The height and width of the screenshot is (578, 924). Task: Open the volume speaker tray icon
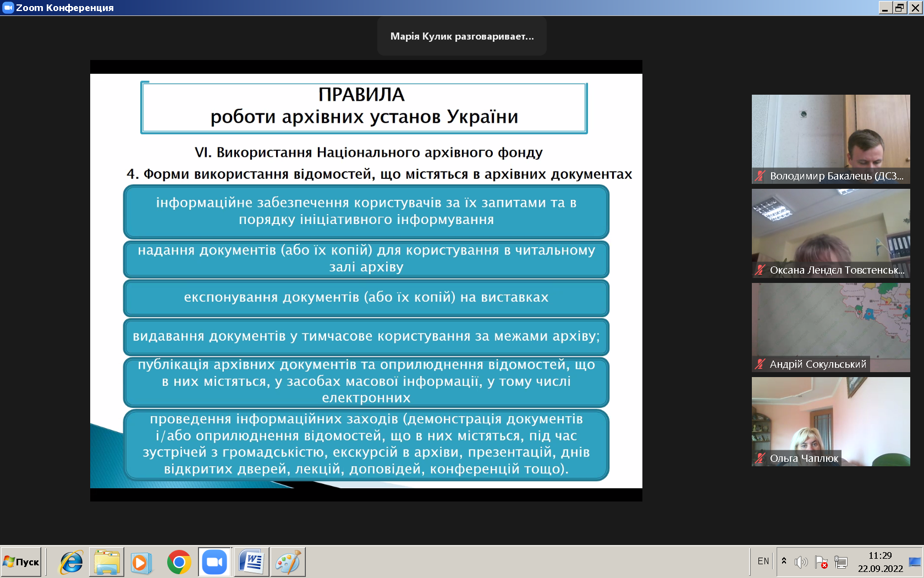pos(801,562)
